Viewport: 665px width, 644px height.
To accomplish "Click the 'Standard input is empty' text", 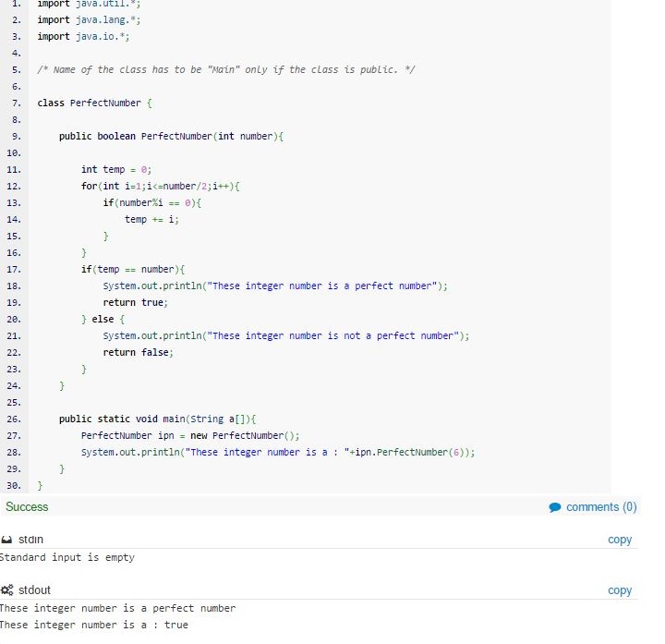I will pos(67,557).
